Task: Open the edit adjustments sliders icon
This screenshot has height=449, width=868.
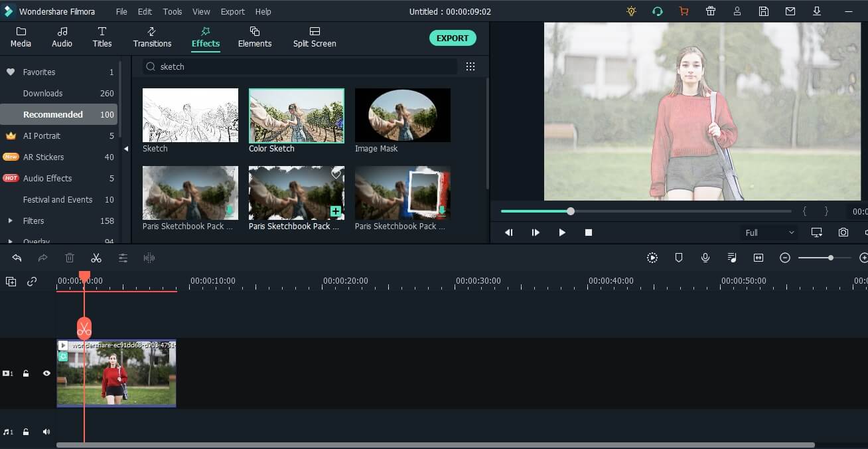Action: pyautogui.click(x=123, y=258)
